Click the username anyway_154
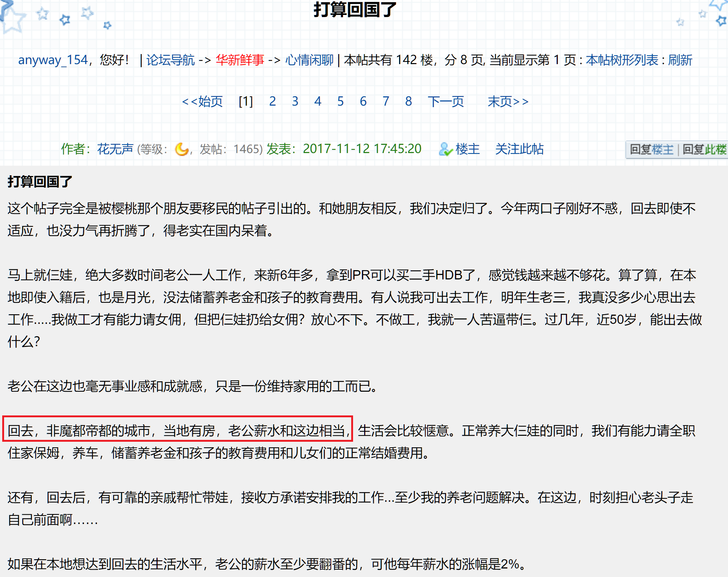 point(53,60)
